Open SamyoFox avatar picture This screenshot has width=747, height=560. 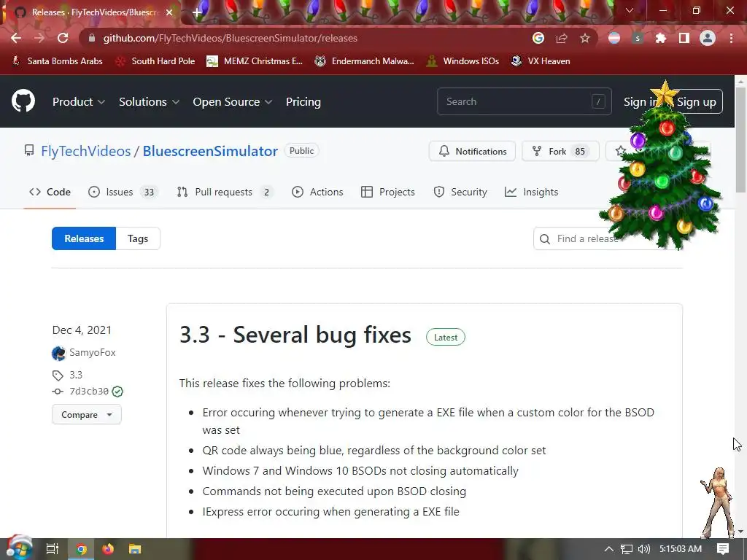pyautogui.click(x=58, y=353)
